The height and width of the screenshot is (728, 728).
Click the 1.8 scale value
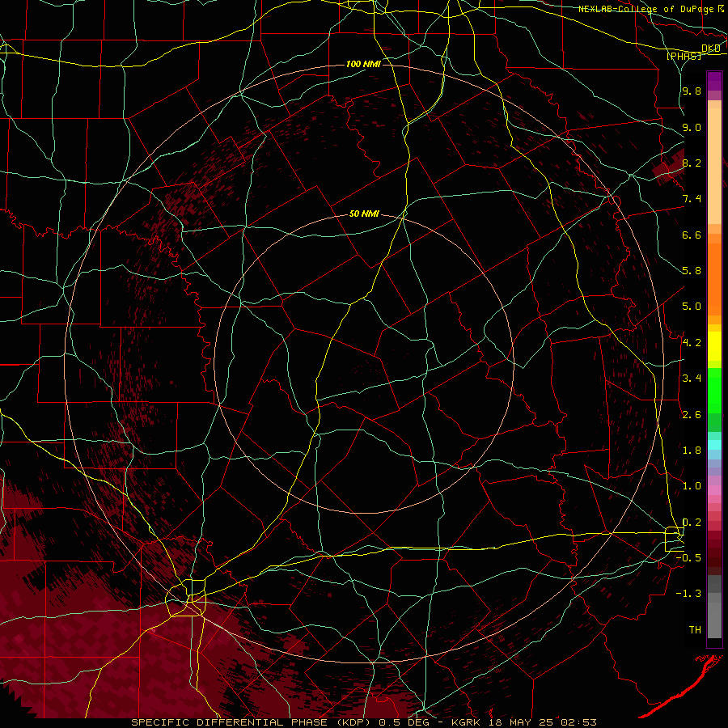692,451
